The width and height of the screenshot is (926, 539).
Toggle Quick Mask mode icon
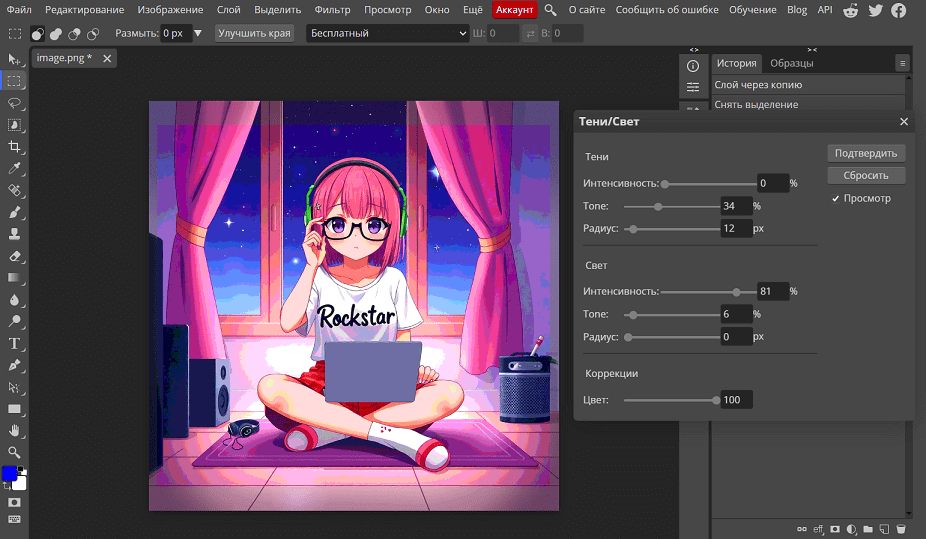coord(14,501)
